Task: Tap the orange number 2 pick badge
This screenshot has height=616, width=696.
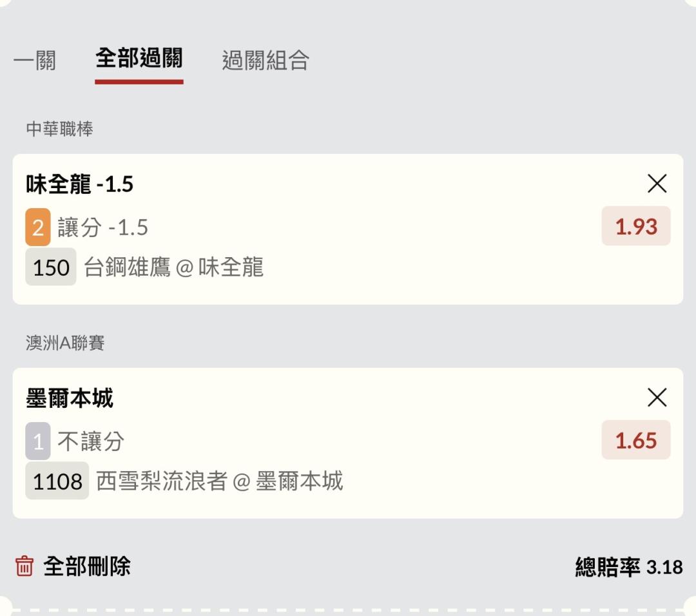Action: pos(38,227)
